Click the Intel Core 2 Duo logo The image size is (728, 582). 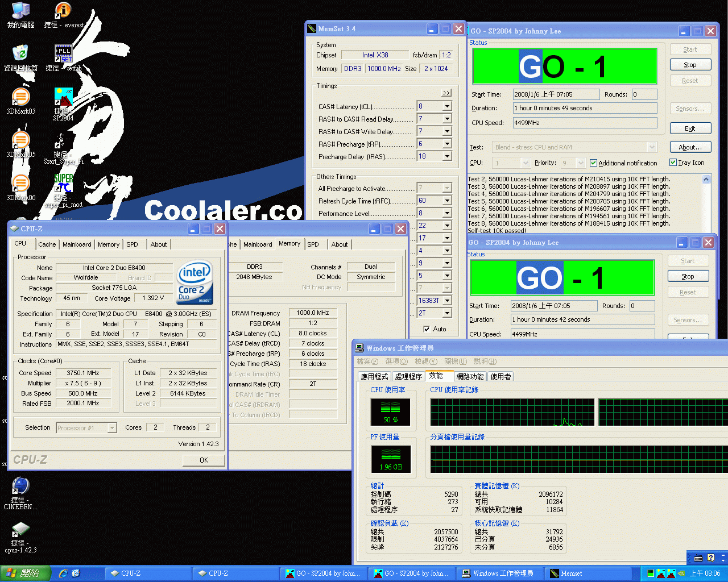pos(195,282)
